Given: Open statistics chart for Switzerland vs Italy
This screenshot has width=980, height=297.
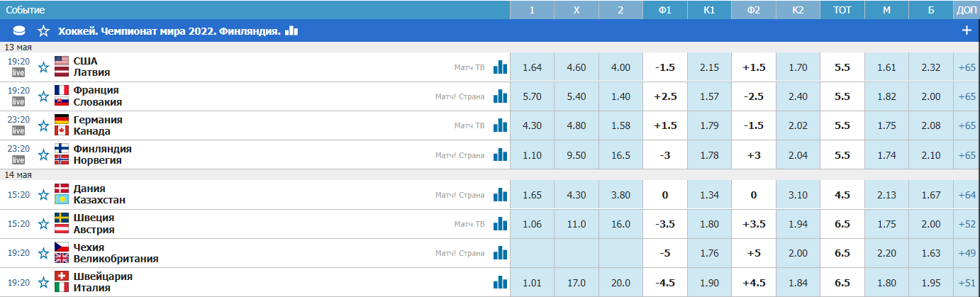Looking at the screenshot, I should [x=501, y=282].
